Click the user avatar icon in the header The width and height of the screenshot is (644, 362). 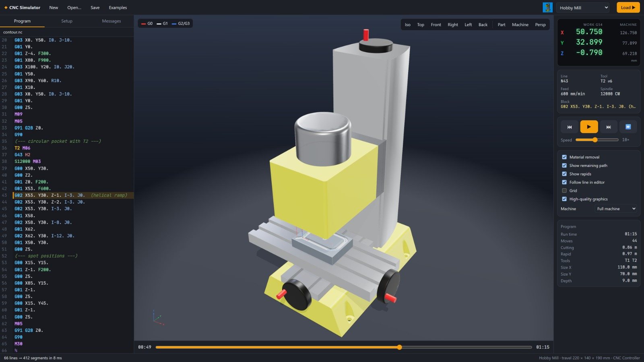(547, 7)
